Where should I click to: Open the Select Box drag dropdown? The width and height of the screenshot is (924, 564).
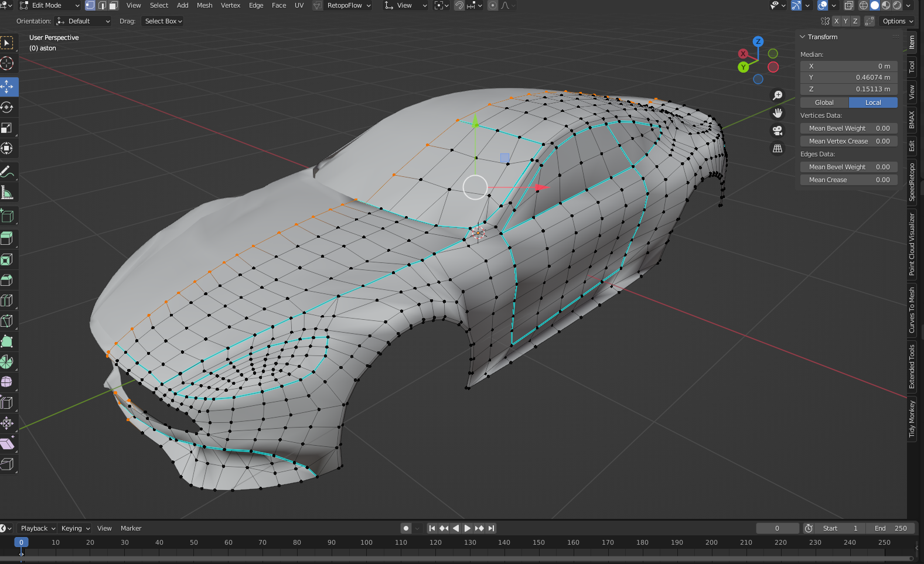pos(163,21)
